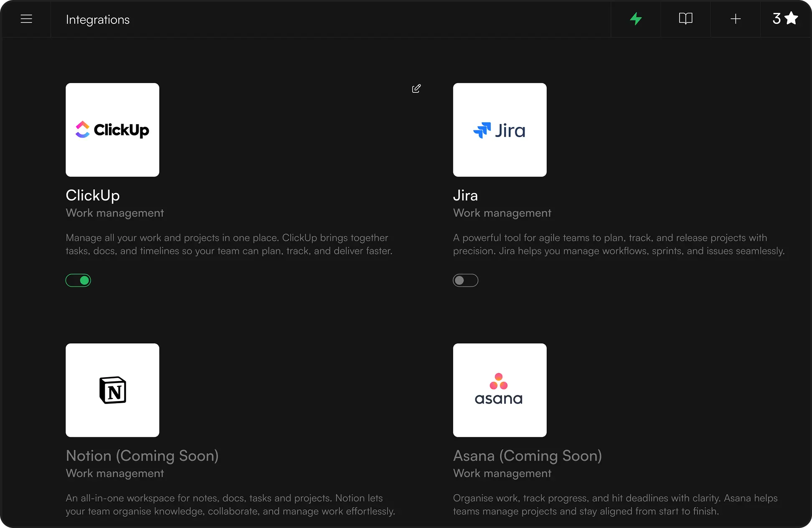Image resolution: width=812 pixels, height=528 pixels.
Task: Click the Jira description text
Action: point(619,244)
